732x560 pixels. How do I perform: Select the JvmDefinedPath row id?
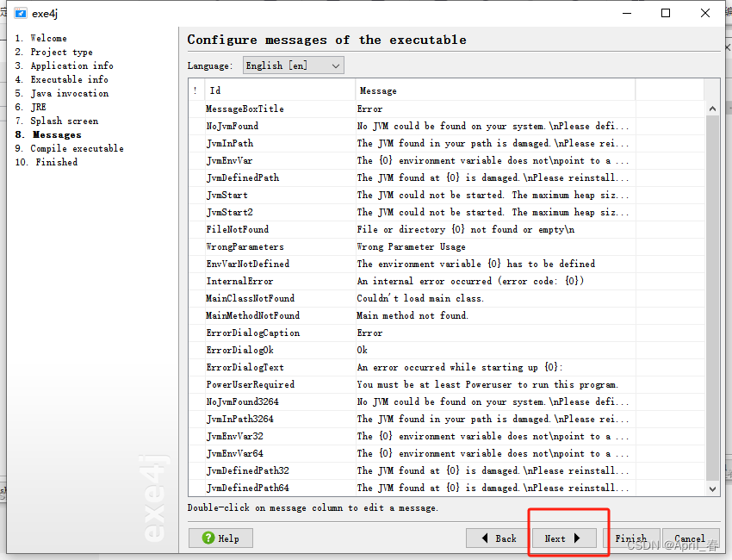coord(243,178)
